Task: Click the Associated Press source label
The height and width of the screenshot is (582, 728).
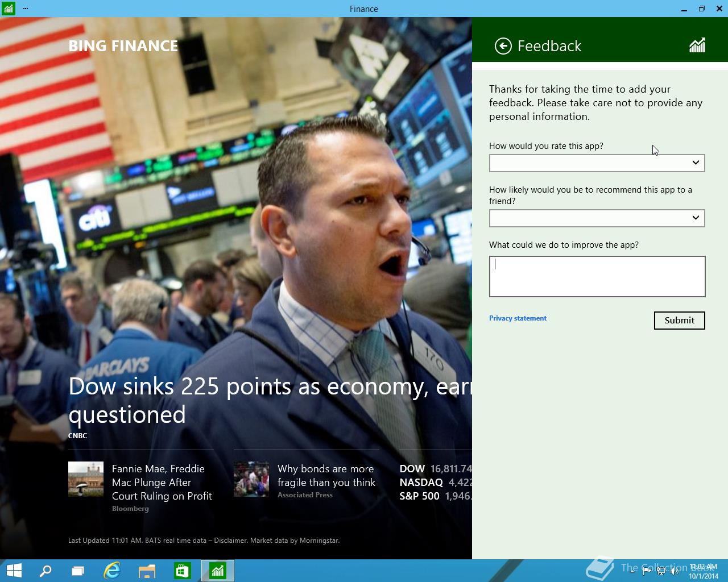Action: (x=305, y=495)
